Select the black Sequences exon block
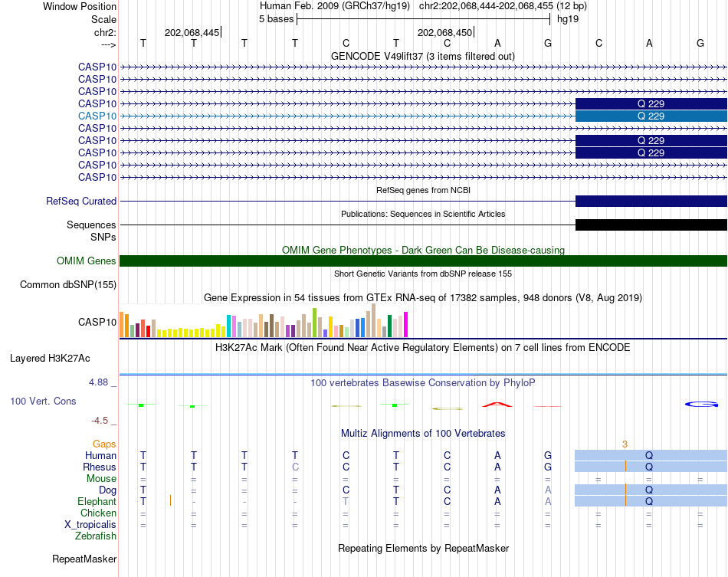The height and width of the screenshot is (577, 728). click(651, 225)
